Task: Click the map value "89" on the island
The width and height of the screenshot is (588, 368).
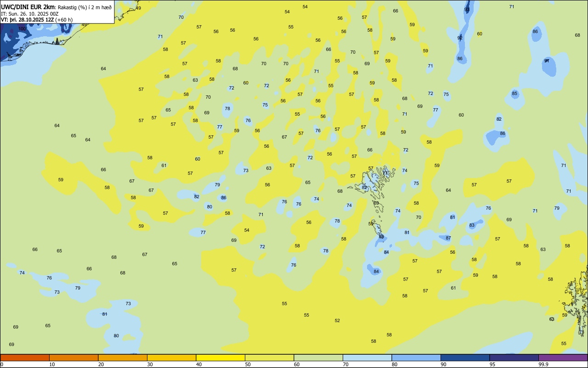Action: 381,237
